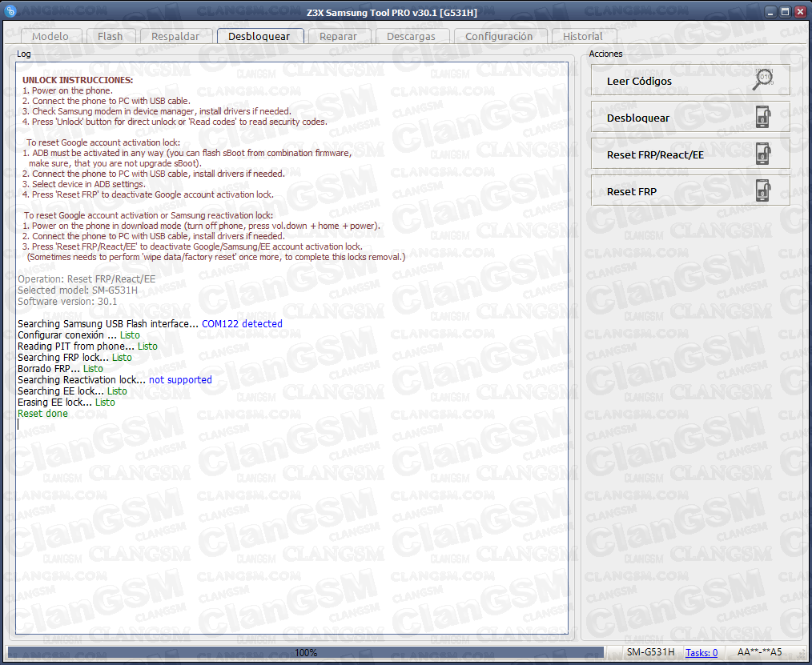This screenshot has width=812, height=665.
Task: Click the 'Power on the phone.' instruction line
Action: click(x=67, y=90)
